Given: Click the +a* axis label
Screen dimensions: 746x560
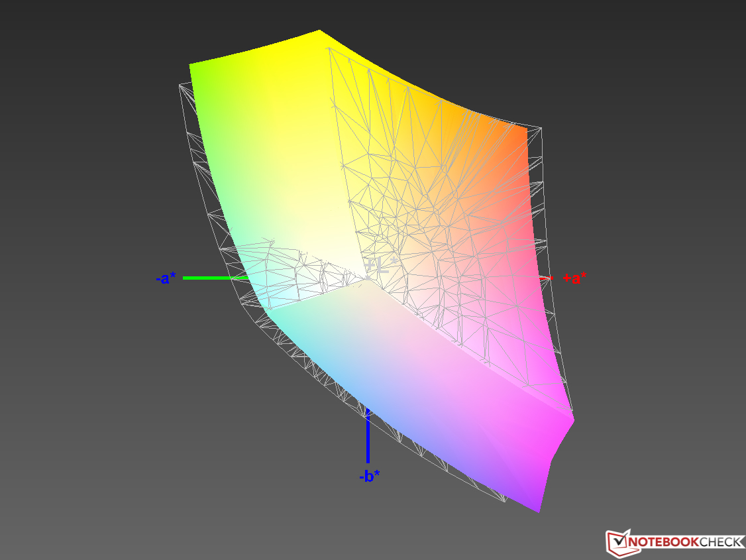Looking at the screenshot, I should point(574,278).
